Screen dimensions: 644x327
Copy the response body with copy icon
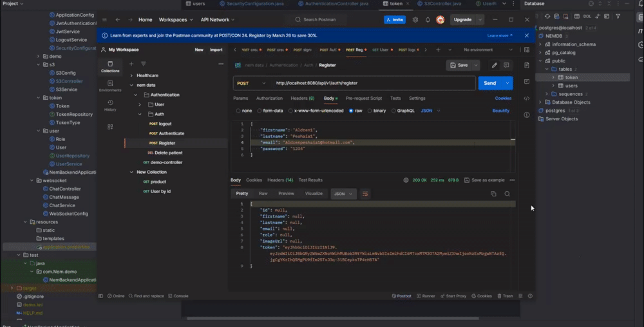(493, 194)
